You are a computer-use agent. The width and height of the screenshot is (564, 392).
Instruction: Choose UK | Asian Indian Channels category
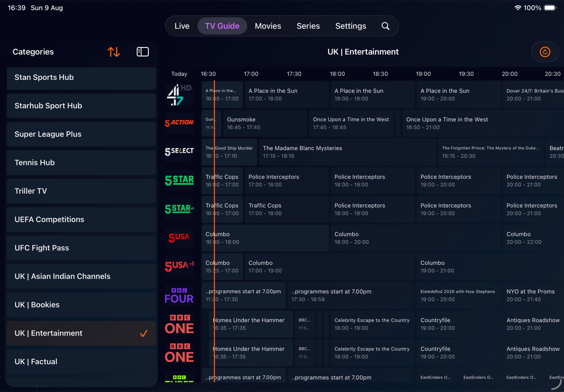tap(81, 276)
